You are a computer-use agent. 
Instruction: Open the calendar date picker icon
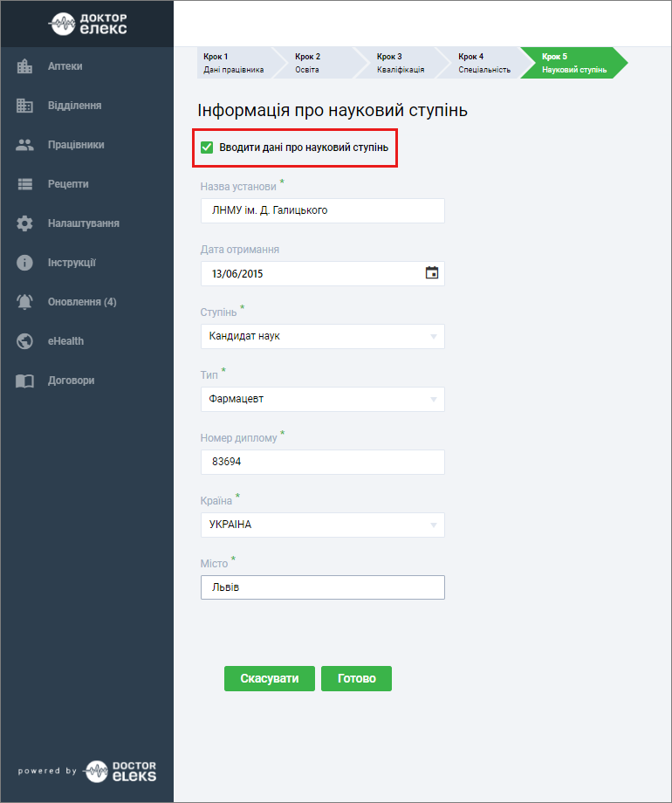[432, 272]
